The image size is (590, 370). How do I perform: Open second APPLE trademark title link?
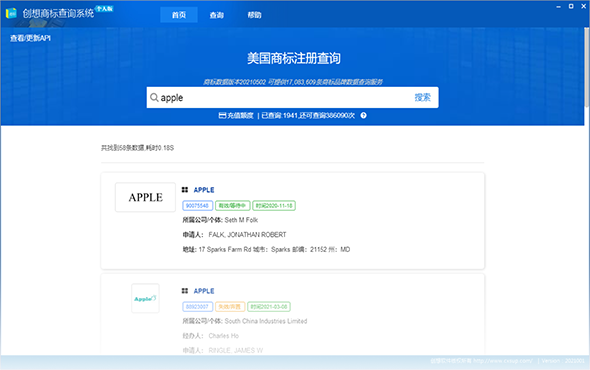pos(204,291)
